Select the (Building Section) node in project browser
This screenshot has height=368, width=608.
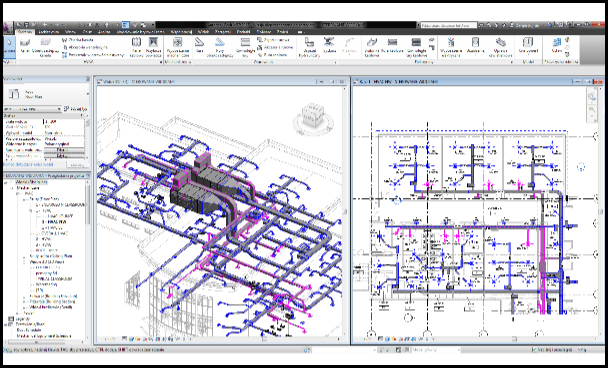point(52,302)
